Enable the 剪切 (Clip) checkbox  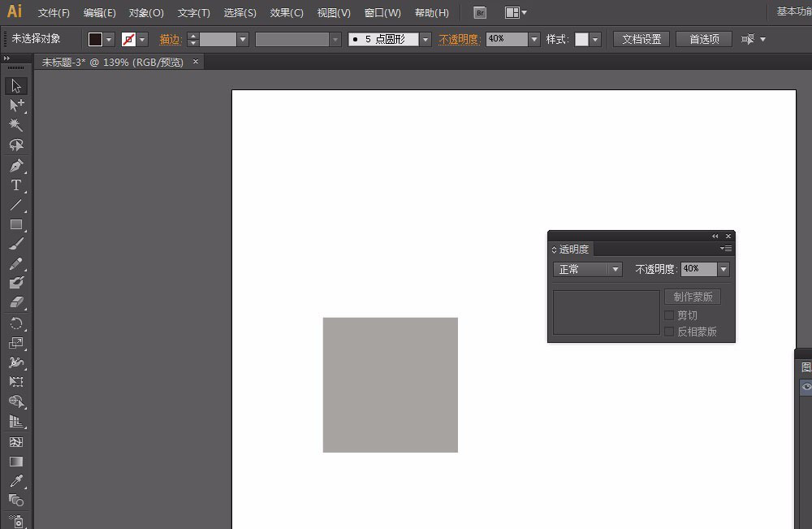[x=669, y=315]
